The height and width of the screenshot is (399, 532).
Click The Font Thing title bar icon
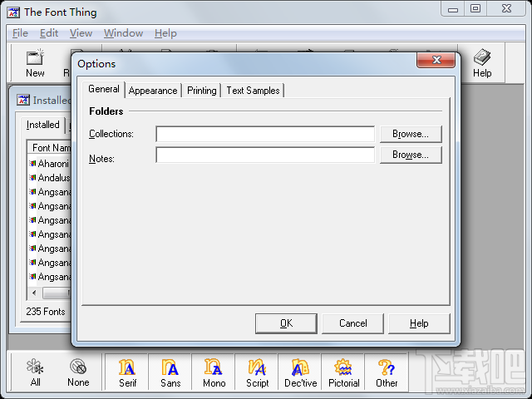(13, 12)
